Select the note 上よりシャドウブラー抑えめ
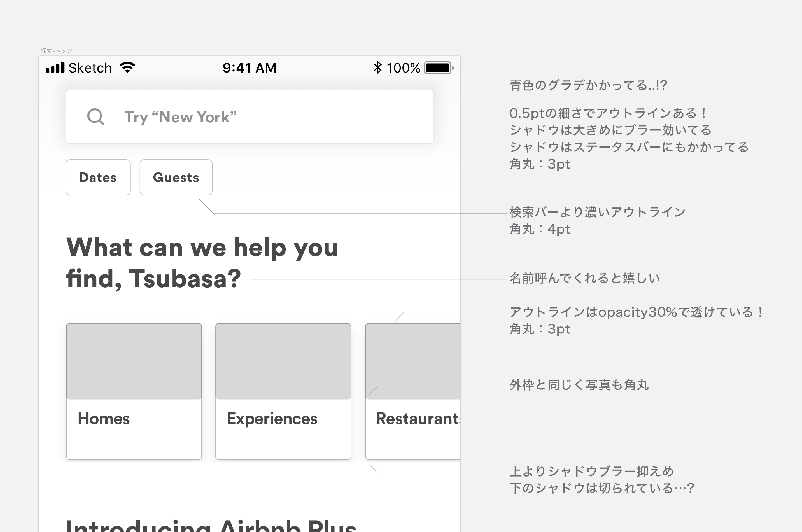Screen dimensions: 802x532 (x=592, y=471)
